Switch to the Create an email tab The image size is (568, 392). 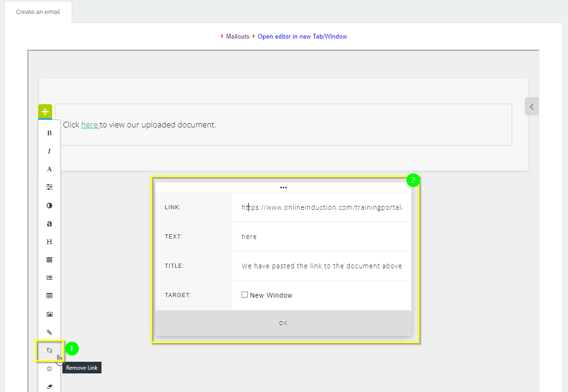tap(38, 12)
